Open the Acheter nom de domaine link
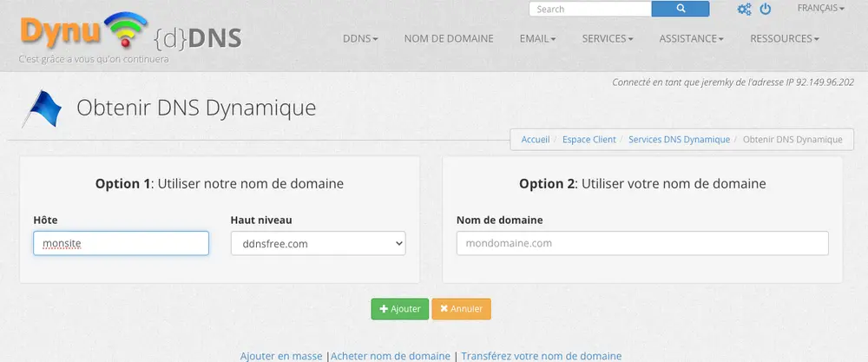Viewport: 868px width, 362px height. 391,356
